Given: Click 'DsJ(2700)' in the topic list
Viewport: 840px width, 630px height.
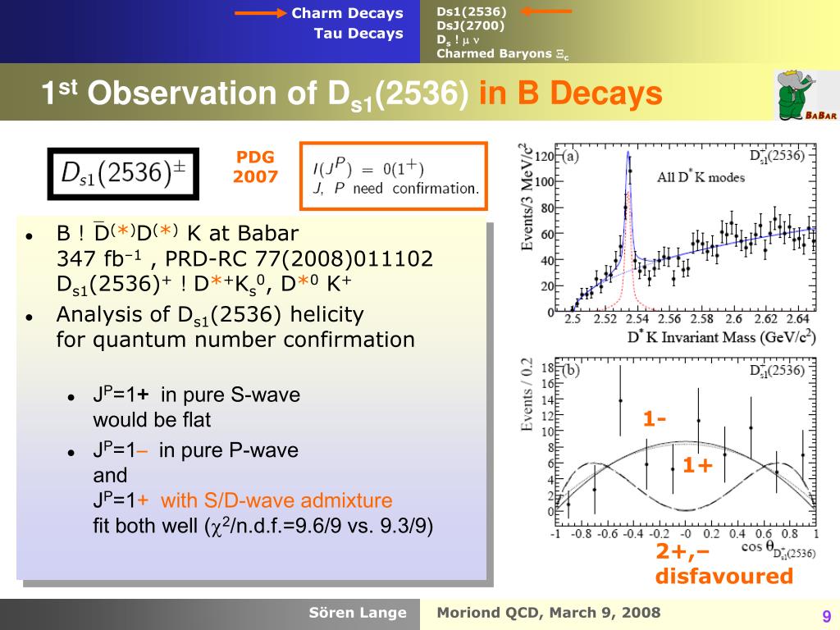Looking at the screenshot, I should coord(470,25).
